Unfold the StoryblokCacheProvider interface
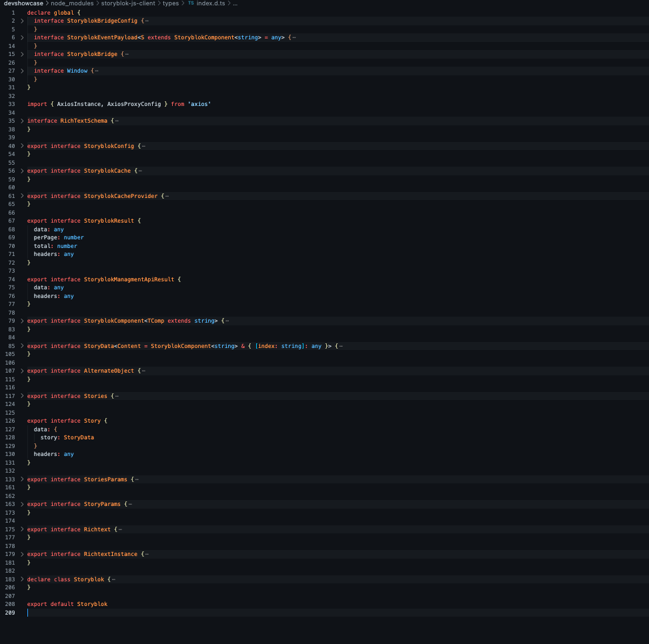The width and height of the screenshot is (649, 644). point(21,196)
